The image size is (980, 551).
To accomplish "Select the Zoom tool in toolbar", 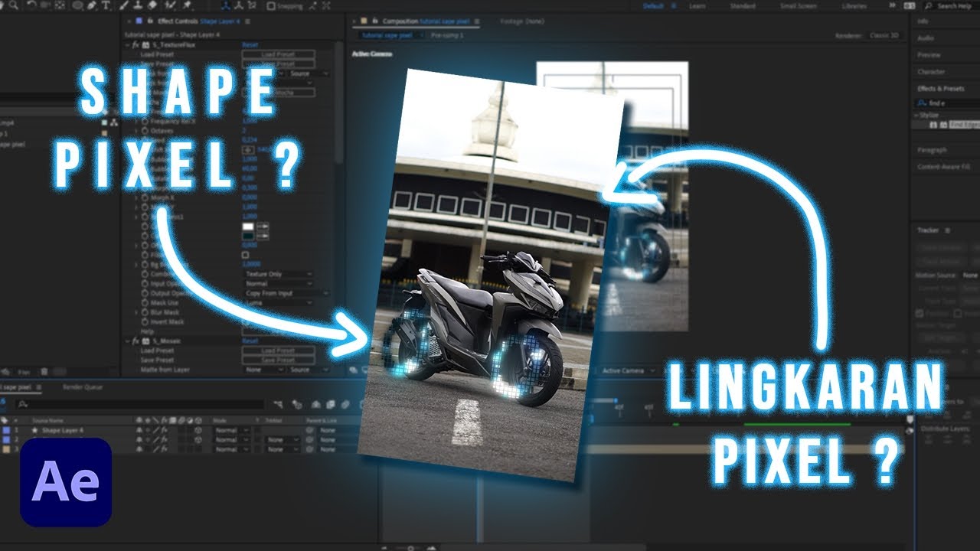I will pos(14,5).
